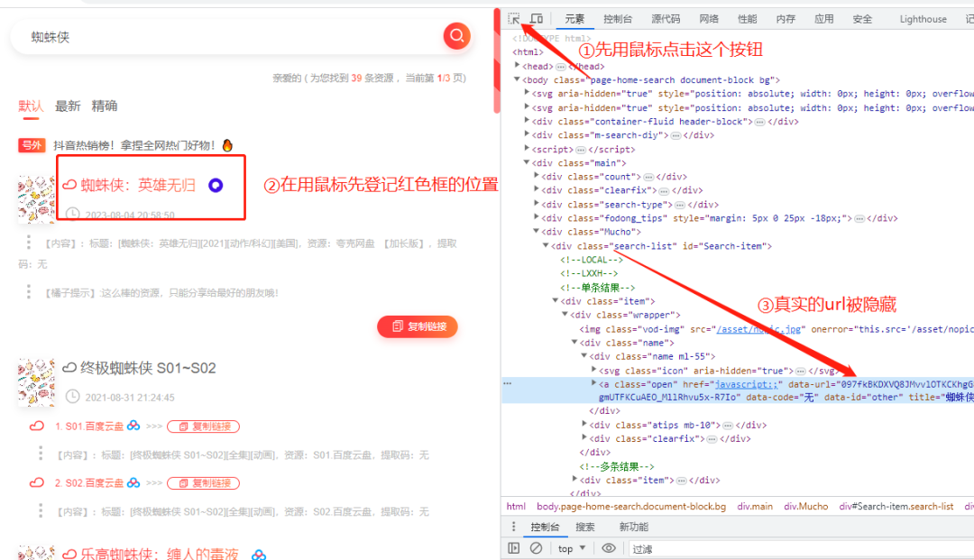Switch to the 控制台 tab

(x=618, y=19)
